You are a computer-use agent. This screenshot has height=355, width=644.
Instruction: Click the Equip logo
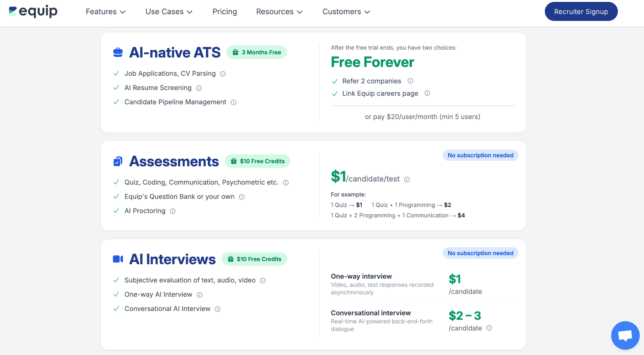tap(33, 12)
